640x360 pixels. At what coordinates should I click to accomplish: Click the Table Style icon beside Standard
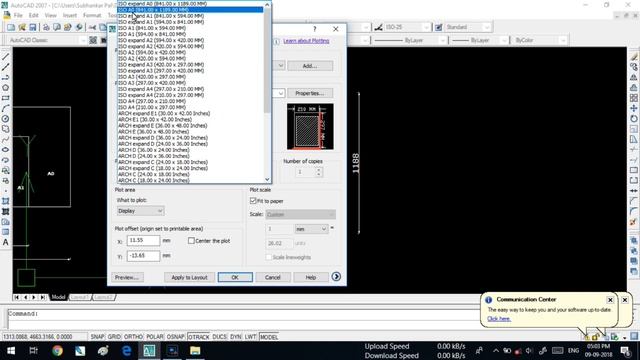tap(438, 27)
